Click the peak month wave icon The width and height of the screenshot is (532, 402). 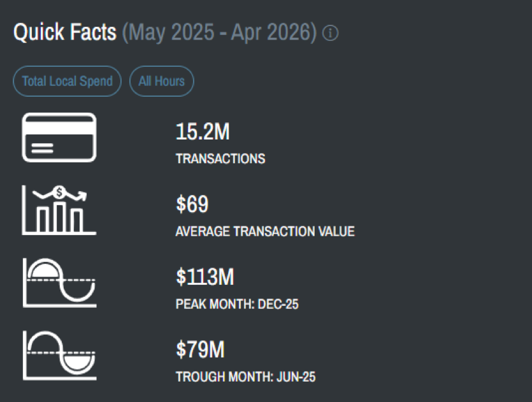pyautogui.click(x=59, y=283)
